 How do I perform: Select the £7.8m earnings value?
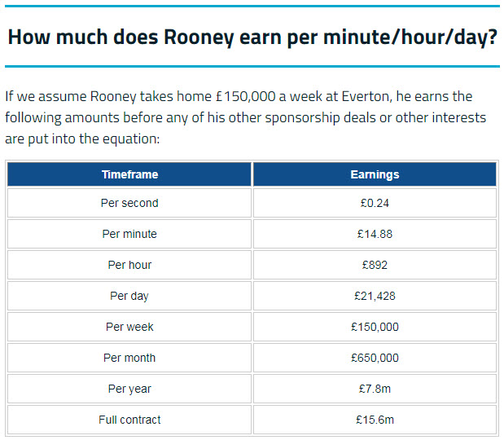(x=375, y=389)
